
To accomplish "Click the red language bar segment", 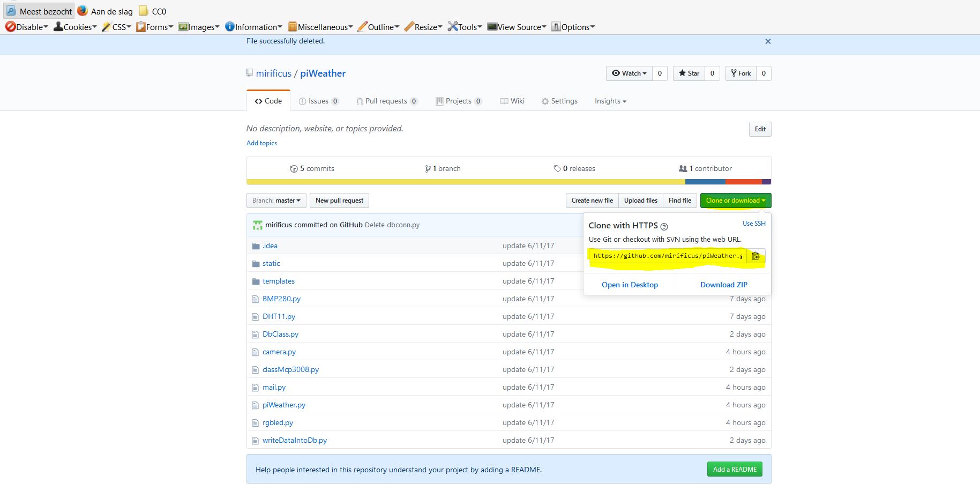I will [744, 182].
